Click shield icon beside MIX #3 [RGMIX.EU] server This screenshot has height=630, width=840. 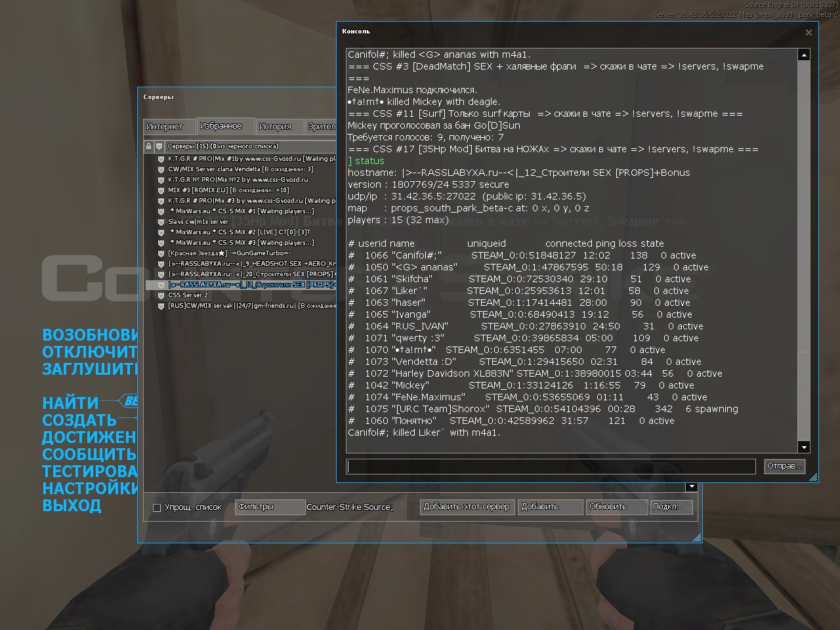pos(161,190)
